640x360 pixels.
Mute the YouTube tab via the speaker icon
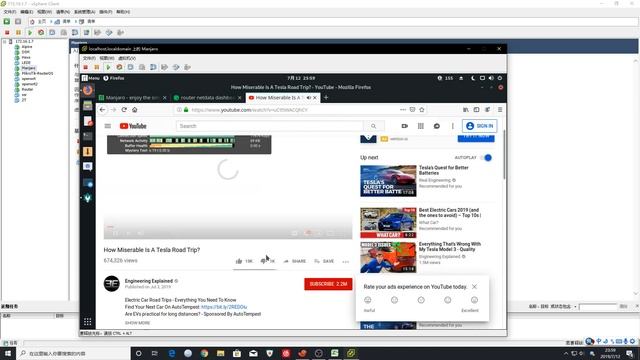309,98
